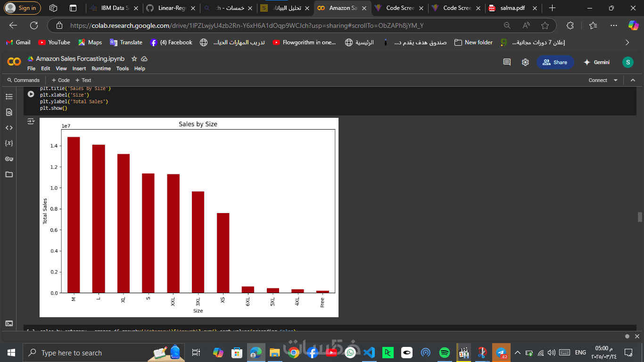644x362 pixels.
Task: Click the cloud save status icon
Action: (144, 59)
